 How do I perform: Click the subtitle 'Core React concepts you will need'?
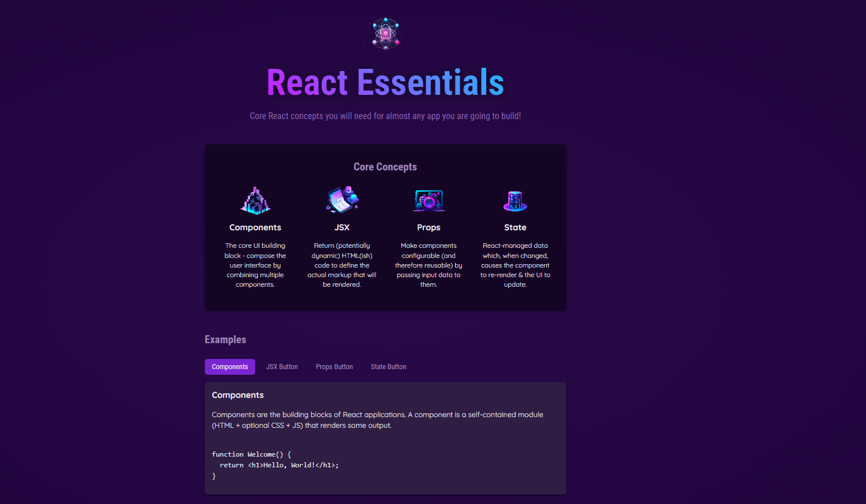385,116
